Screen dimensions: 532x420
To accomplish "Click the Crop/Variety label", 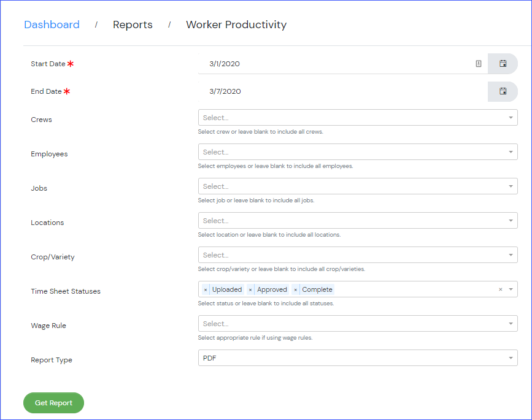I will 53,257.
